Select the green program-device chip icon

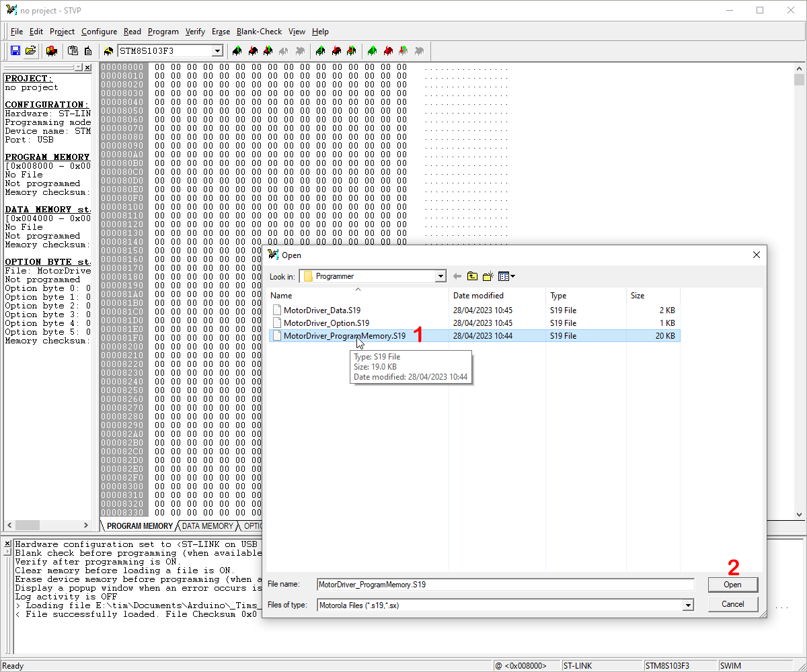pos(371,51)
